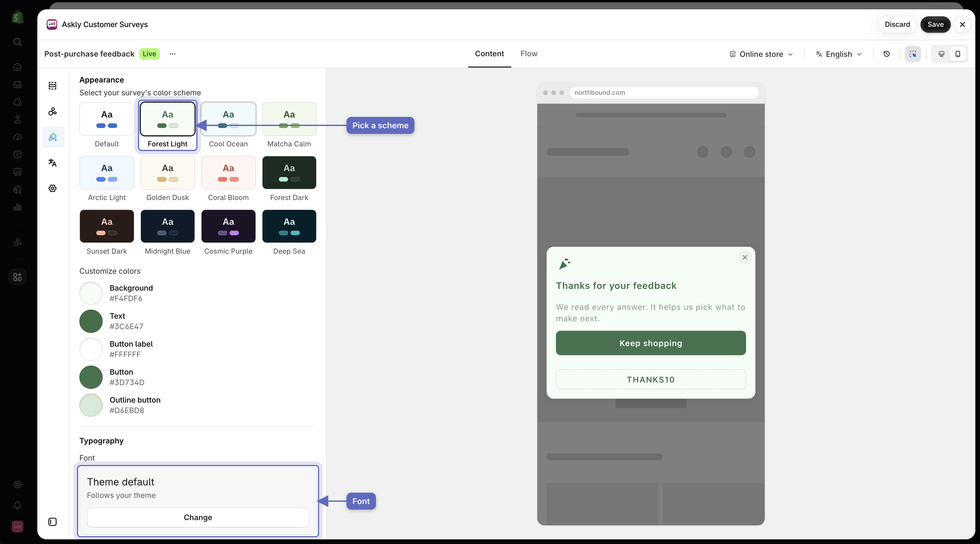Open the analytics bar chart icon
The height and width of the screenshot is (544, 980).
(17, 207)
